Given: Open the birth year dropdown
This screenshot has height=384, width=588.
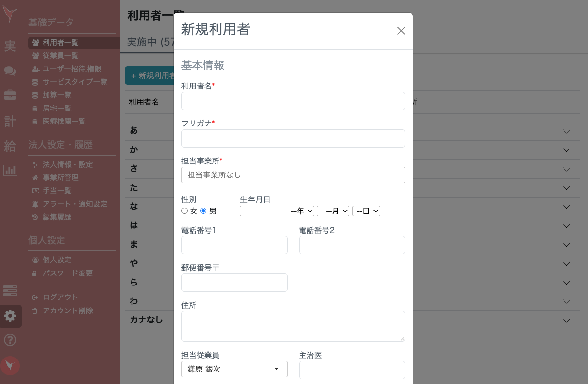Looking at the screenshot, I should (x=277, y=211).
